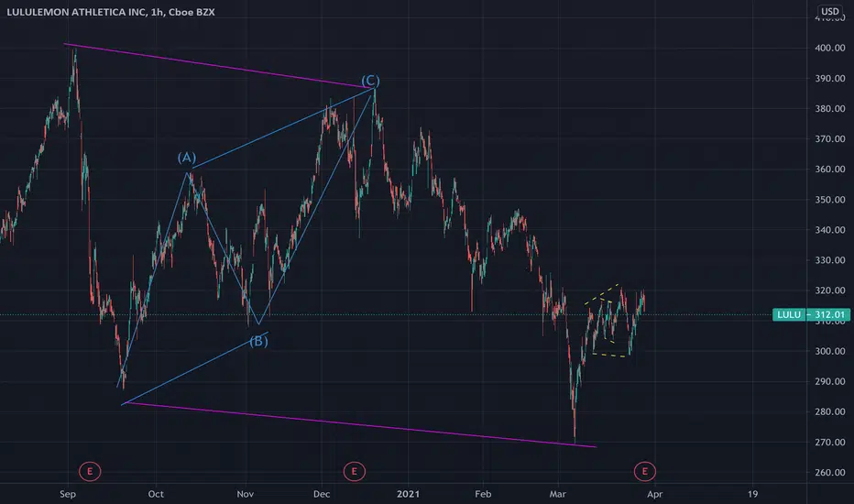
Task: Click the 350.00 price axis label
Action: (x=830, y=200)
